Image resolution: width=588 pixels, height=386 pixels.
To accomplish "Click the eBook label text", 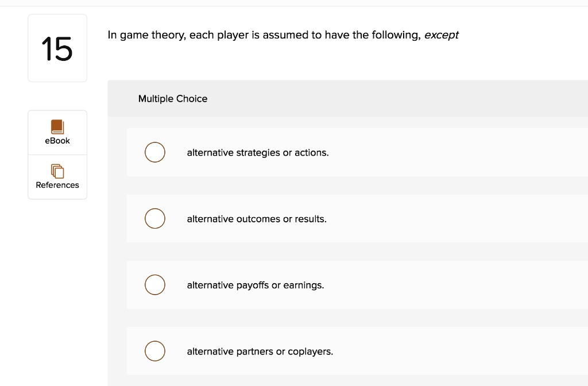I will [57, 140].
